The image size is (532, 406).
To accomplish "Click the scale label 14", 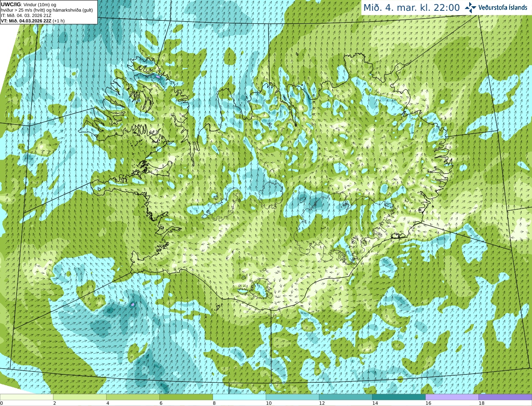I will pos(375,403).
